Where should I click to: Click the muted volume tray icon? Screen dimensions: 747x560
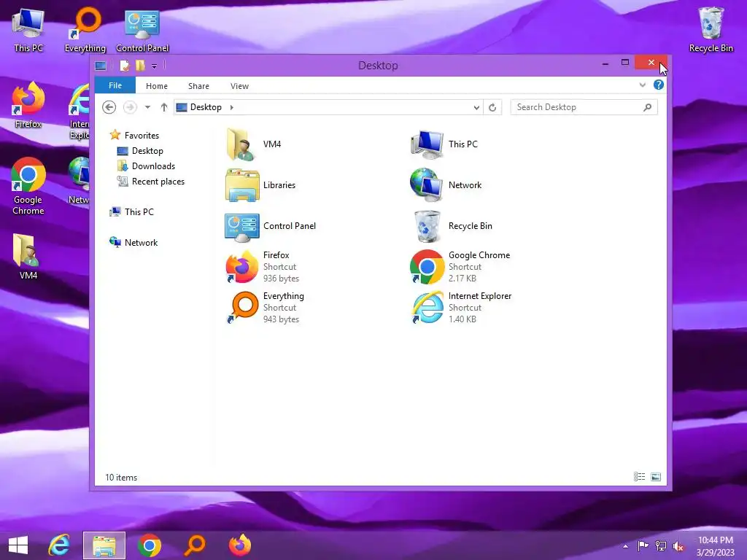pos(678,546)
